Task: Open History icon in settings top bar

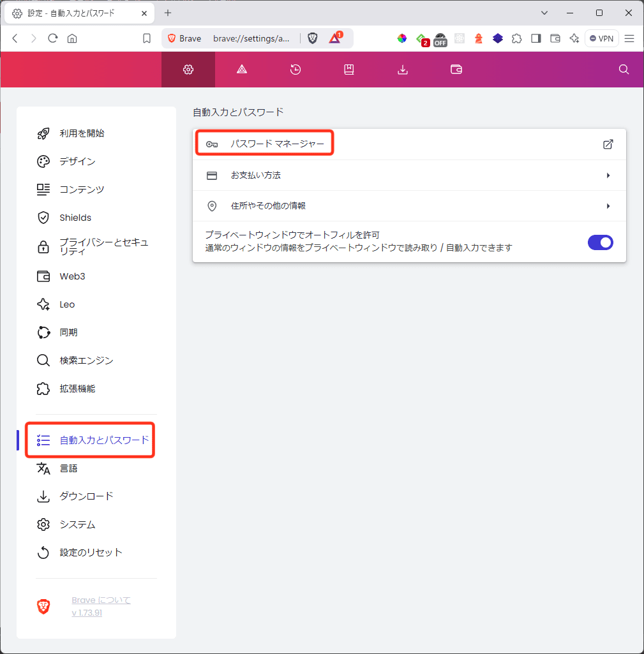Action: [x=296, y=70]
